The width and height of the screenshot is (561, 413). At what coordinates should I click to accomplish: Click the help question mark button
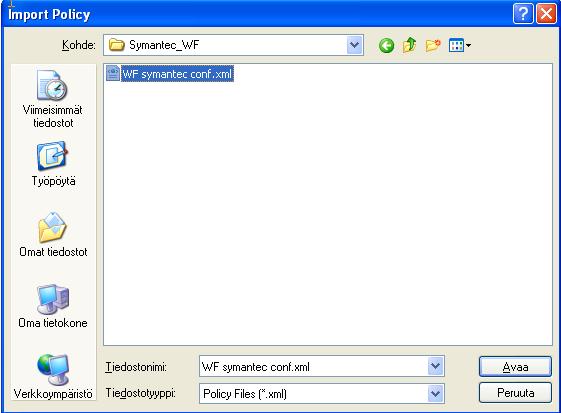(x=523, y=14)
